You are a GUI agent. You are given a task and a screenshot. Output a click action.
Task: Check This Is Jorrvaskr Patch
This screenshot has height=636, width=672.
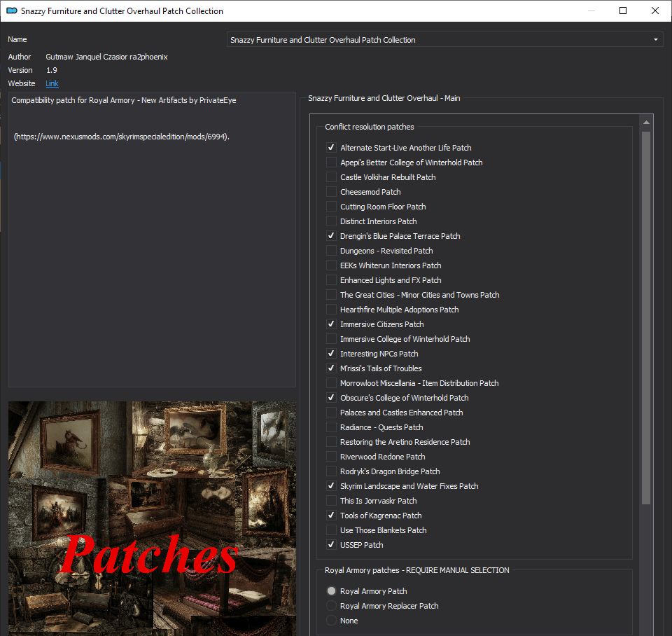pos(331,501)
